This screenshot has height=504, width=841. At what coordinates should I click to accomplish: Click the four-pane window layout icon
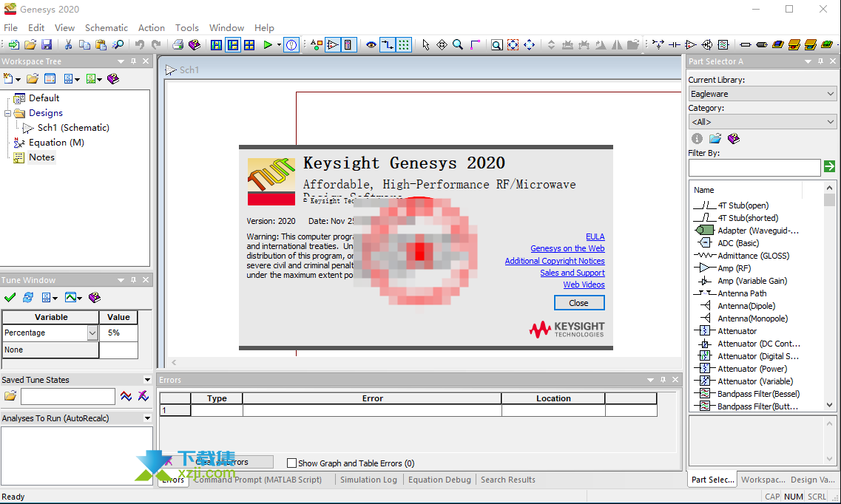point(249,45)
